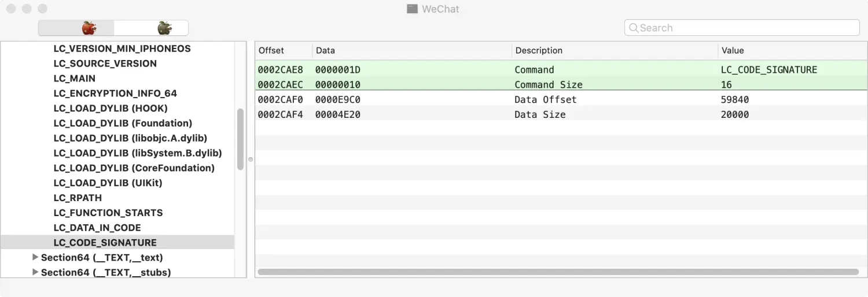
Task: Select LC_CODE_SIGNATURE load command
Action: [105, 243]
